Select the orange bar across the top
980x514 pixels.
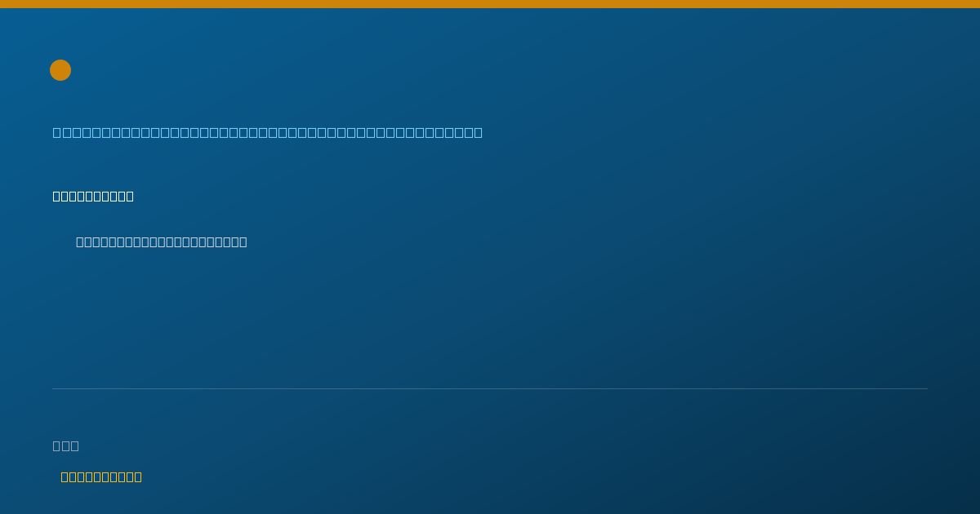(x=490, y=4)
